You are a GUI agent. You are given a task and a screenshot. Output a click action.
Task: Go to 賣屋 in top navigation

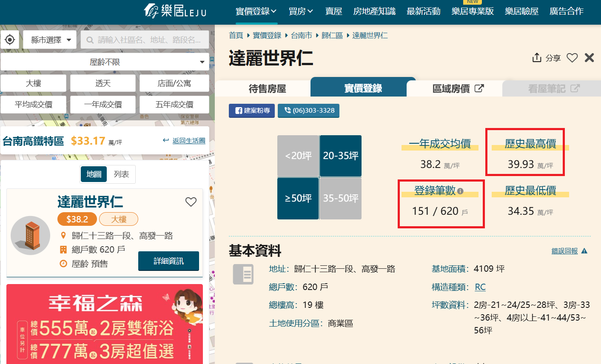click(x=333, y=11)
